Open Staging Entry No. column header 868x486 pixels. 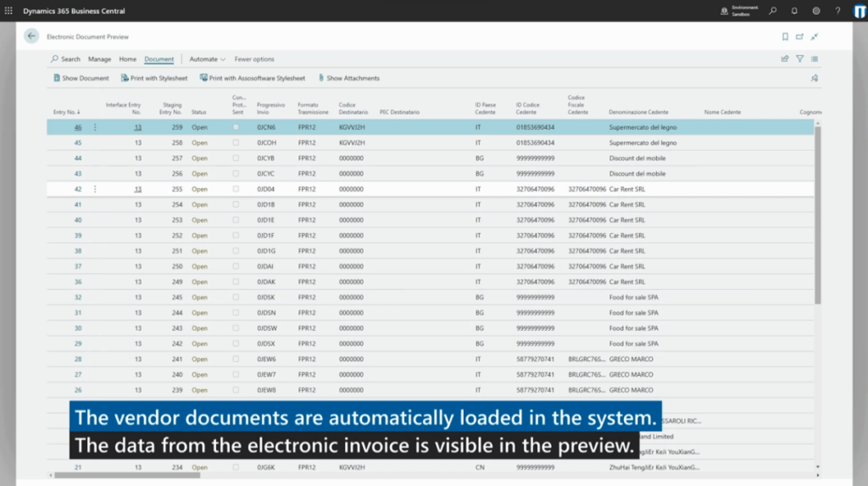[171, 108]
